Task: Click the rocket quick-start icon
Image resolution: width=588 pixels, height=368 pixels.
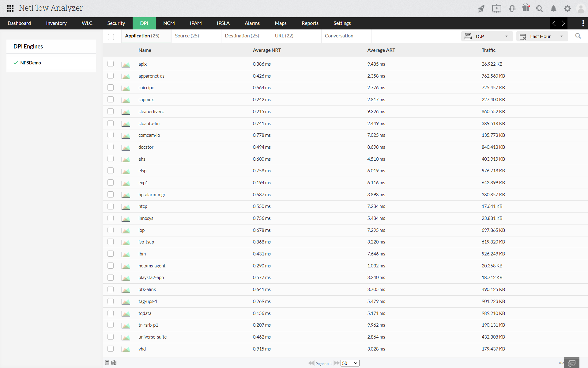Action: pos(481,9)
